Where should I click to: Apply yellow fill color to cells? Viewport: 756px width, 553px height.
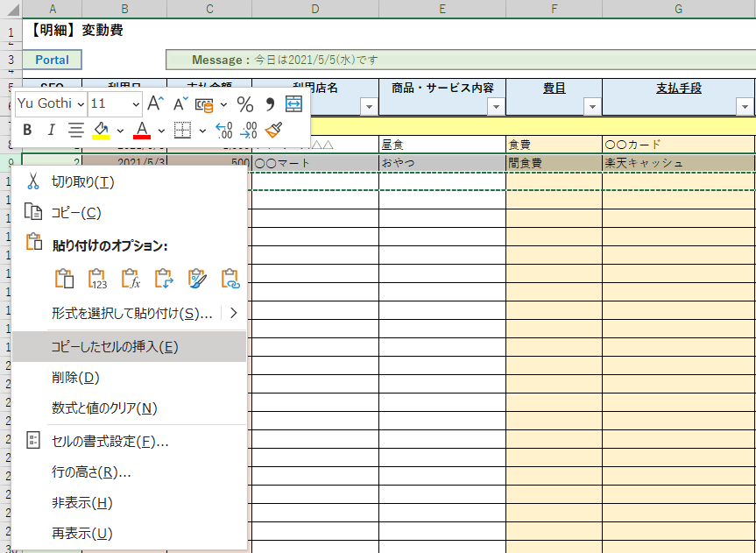[101, 130]
